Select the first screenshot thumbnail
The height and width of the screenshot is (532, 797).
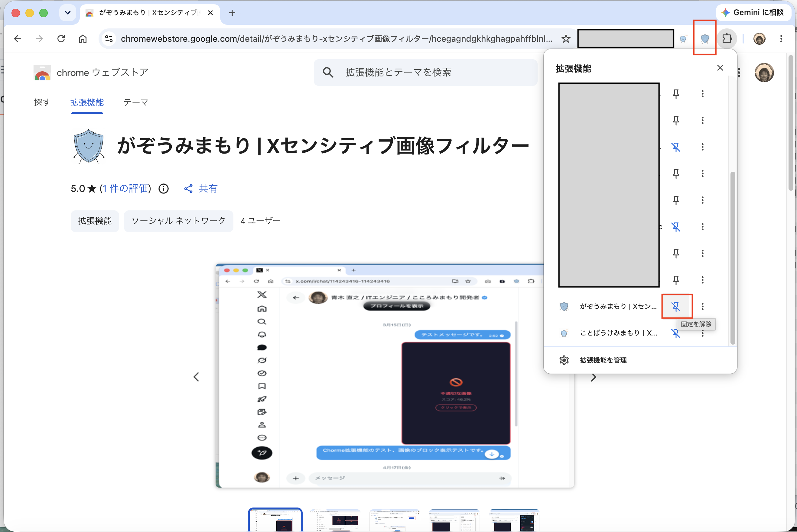coord(275,520)
